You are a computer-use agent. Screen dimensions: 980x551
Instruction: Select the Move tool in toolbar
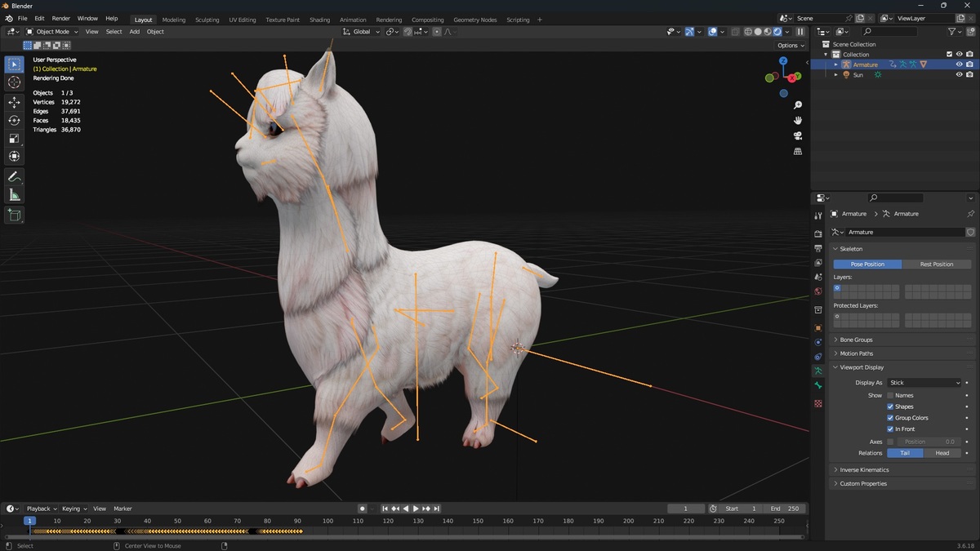click(x=14, y=102)
